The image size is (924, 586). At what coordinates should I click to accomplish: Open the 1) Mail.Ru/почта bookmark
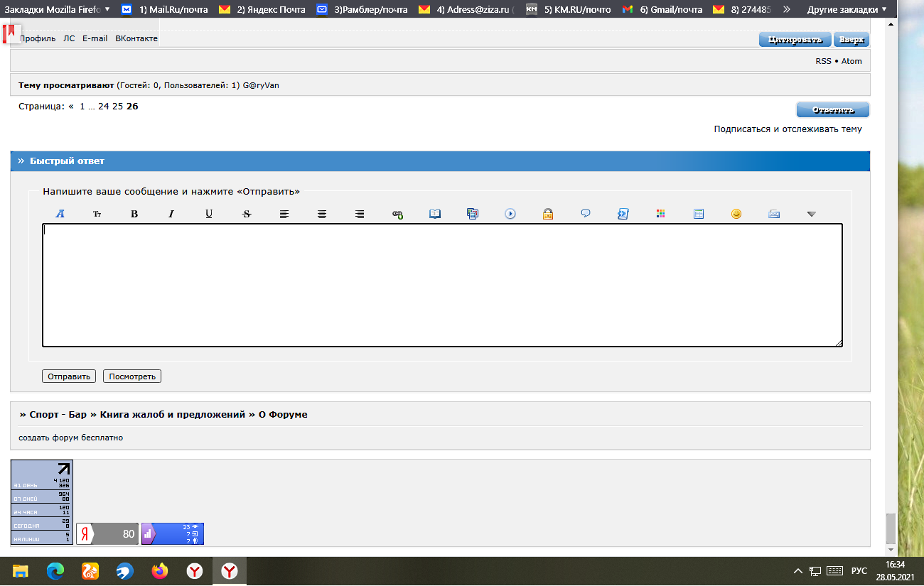click(x=164, y=10)
